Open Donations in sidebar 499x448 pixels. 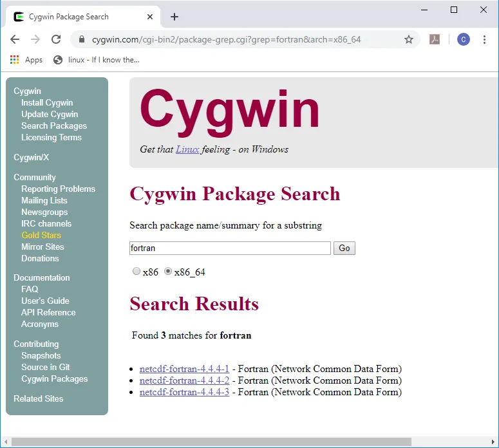pyautogui.click(x=40, y=258)
